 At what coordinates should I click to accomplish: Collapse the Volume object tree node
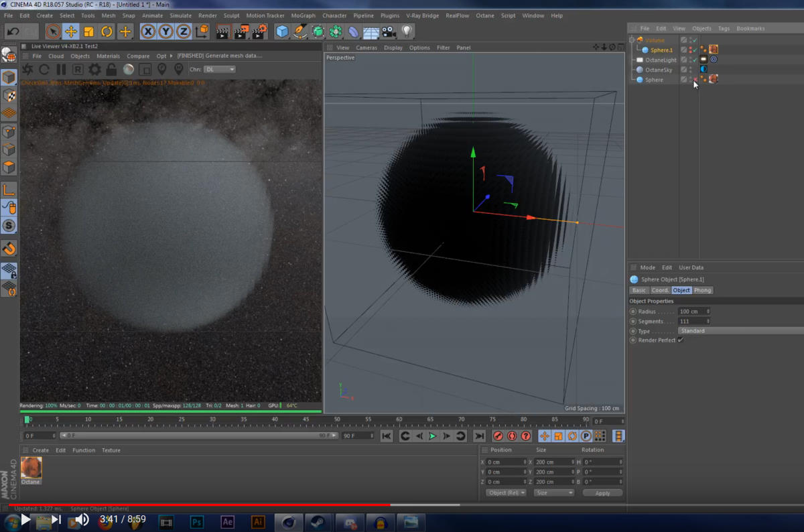click(632, 40)
